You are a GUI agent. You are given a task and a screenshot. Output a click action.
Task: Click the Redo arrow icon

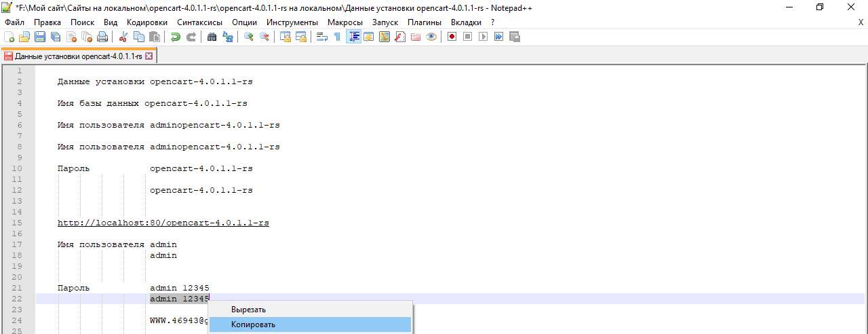pyautogui.click(x=191, y=37)
